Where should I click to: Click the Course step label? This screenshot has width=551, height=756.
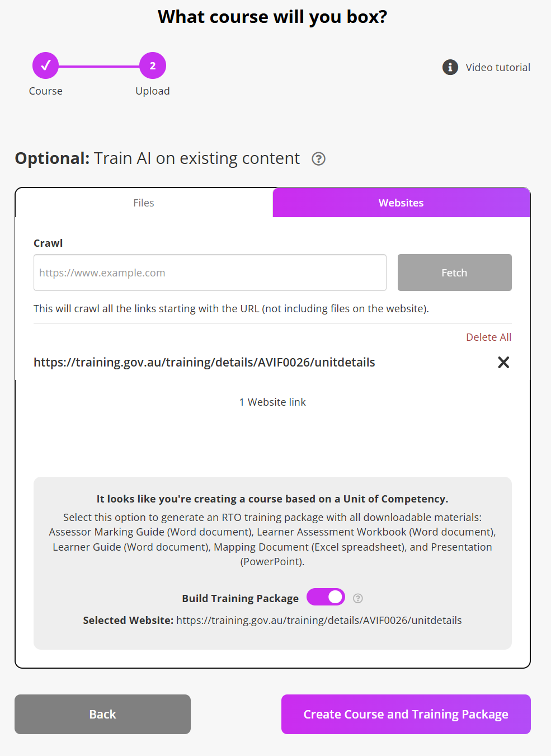(x=46, y=91)
